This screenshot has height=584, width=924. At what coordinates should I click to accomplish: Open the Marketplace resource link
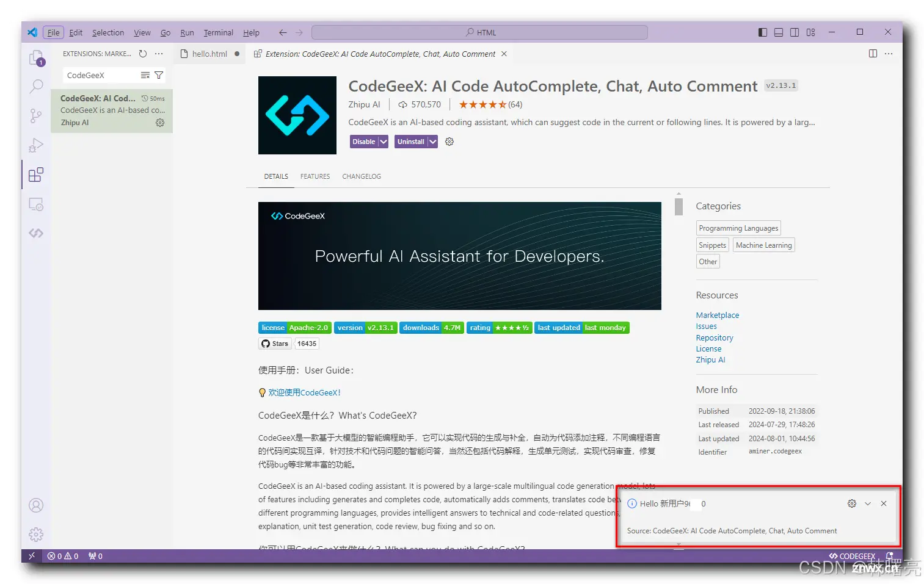[x=718, y=315]
